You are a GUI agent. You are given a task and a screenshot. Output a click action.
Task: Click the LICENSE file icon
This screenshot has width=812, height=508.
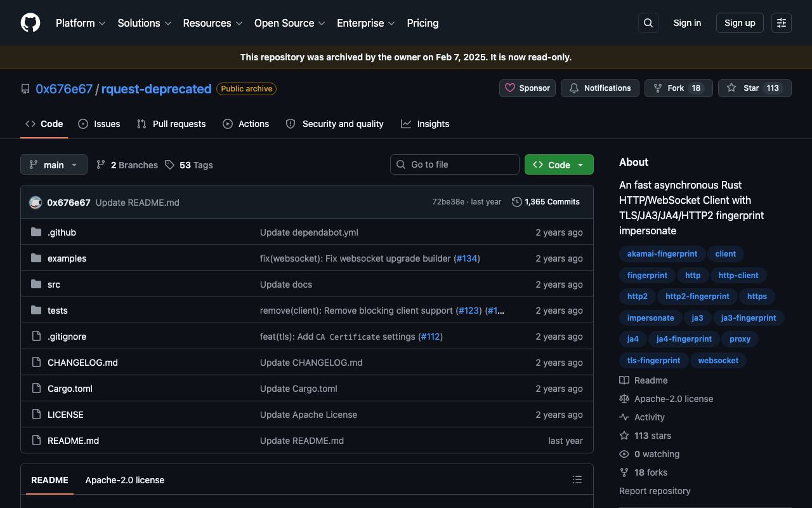36,415
